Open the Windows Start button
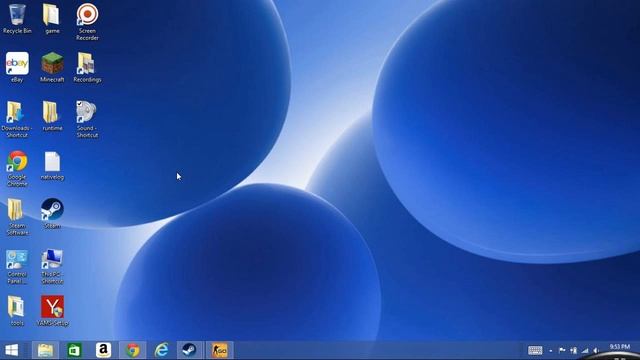The width and height of the screenshot is (640, 360). (x=12, y=350)
